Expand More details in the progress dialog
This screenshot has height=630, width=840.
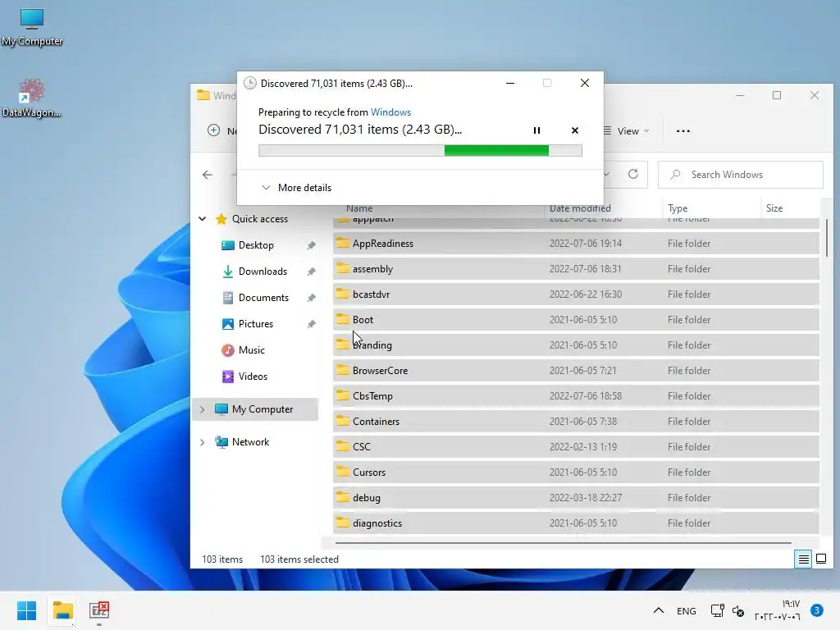click(x=296, y=188)
